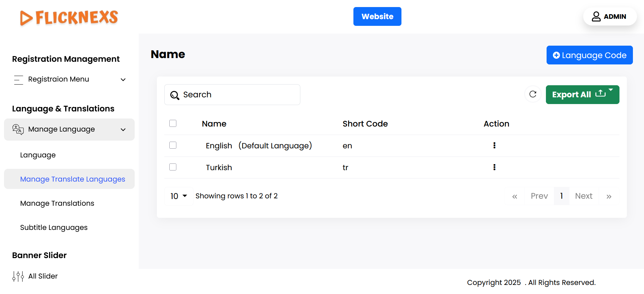The height and width of the screenshot is (294, 644).
Task: Open Subtitle Languages in sidebar
Action: pyautogui.click(x=54, y=228)
